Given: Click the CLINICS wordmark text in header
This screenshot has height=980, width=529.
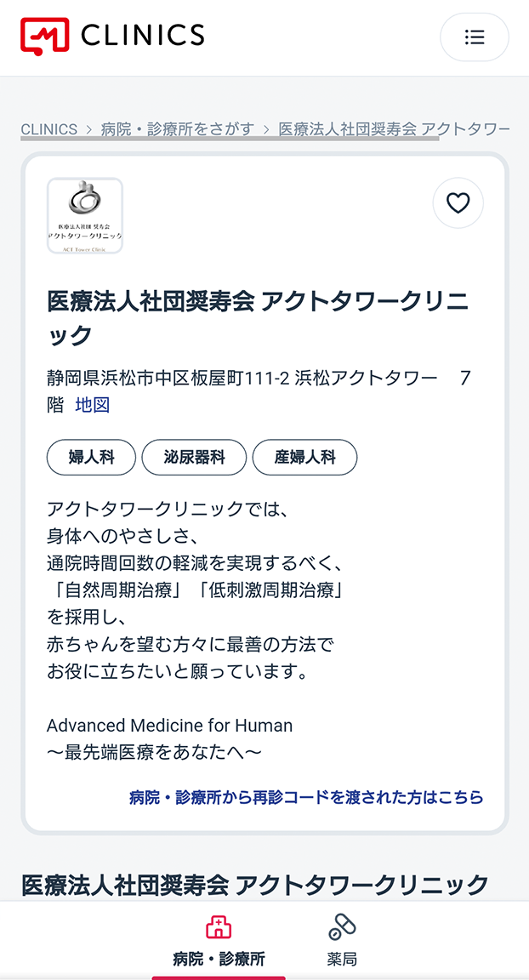Looking at the screenshot, I should coord(142,34).
